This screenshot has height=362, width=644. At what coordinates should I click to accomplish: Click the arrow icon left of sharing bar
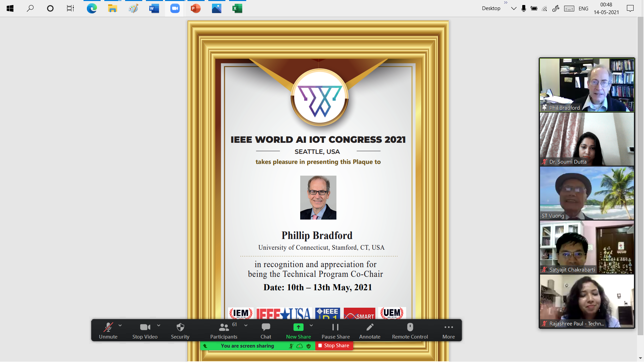click(205, 346)
